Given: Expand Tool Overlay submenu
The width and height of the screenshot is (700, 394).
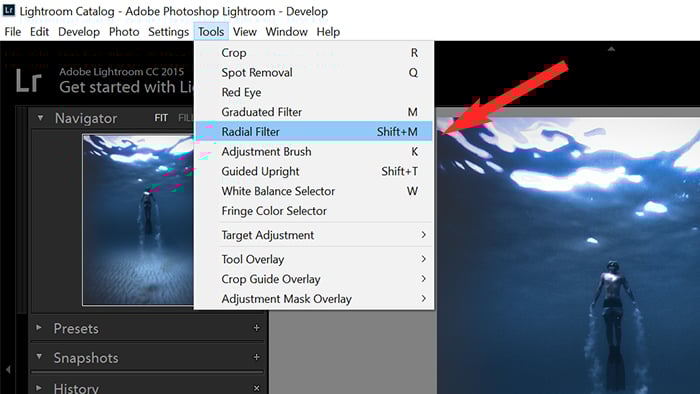Looking at the screenshot, I should point(314,259).
